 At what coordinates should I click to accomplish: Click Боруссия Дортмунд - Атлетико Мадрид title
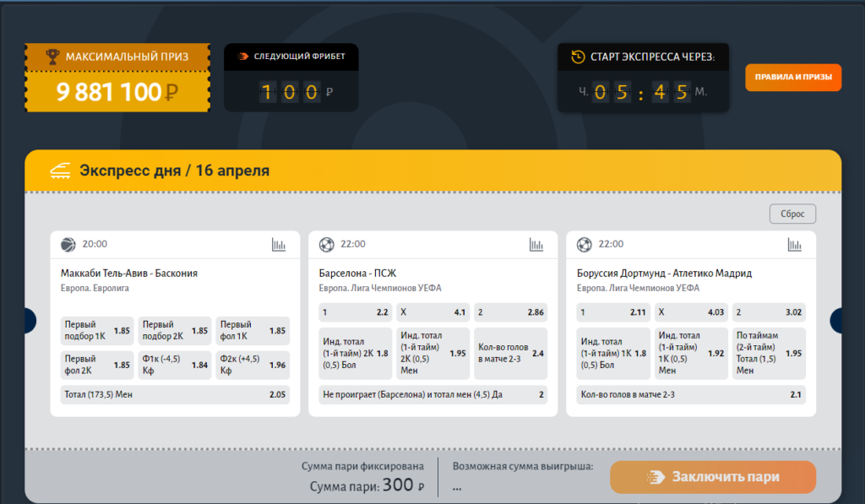click(x=664, y=273)
